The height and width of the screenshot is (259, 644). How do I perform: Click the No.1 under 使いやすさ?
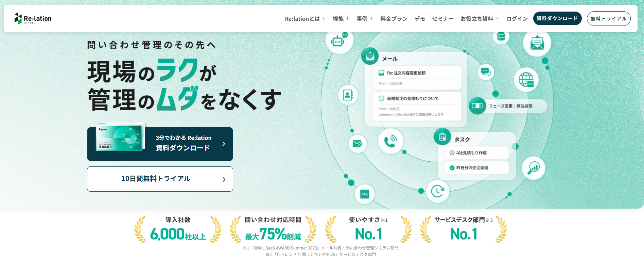[x=369, y=234]
